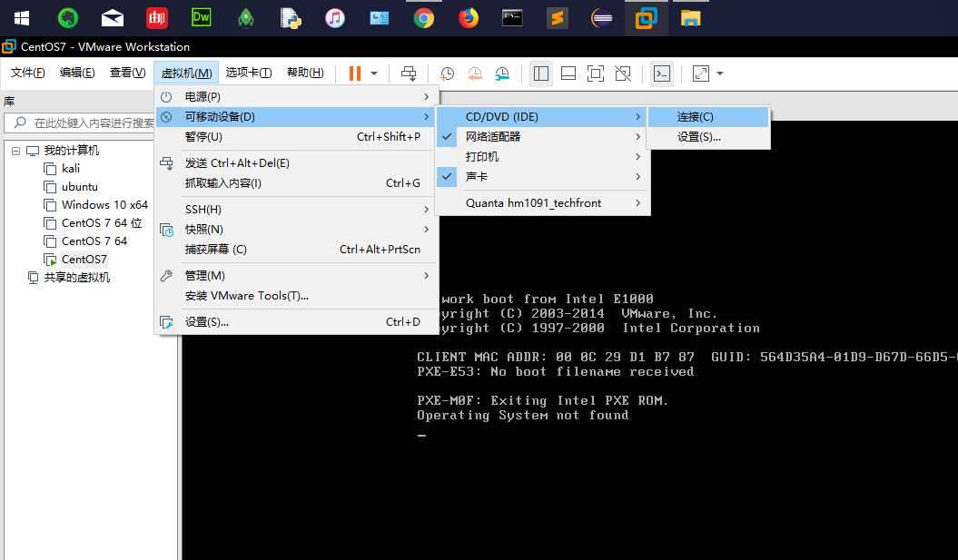Screen dimensions: 958x560
Task: Click the red 邮 app taskbar icon
Action: pyautogui.click(x=157, y=18)
